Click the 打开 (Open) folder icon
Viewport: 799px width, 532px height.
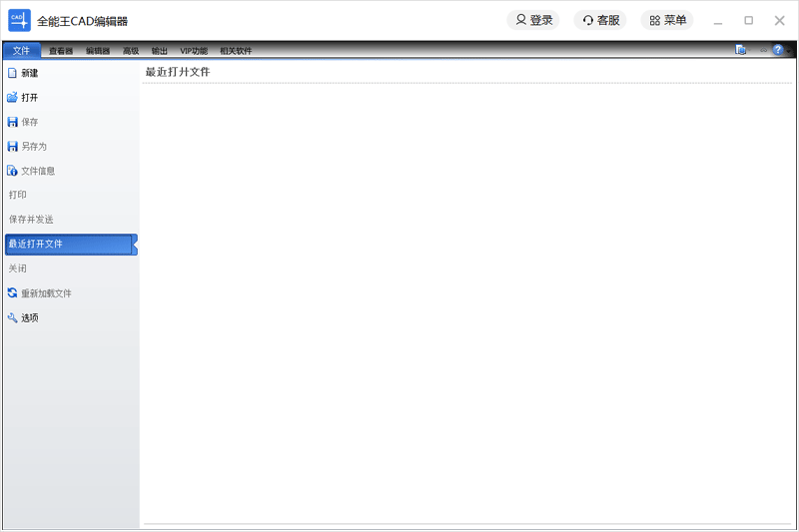tap(12, 98)
